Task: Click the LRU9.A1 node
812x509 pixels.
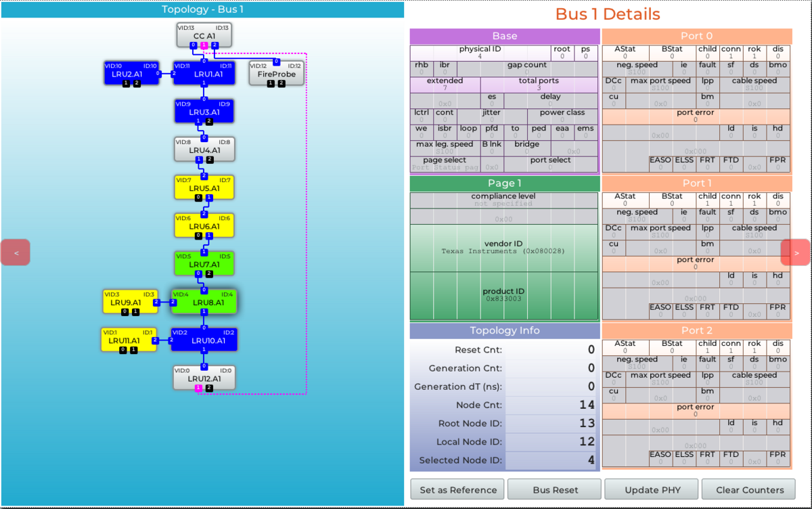Action: click(x=129, y=302)
